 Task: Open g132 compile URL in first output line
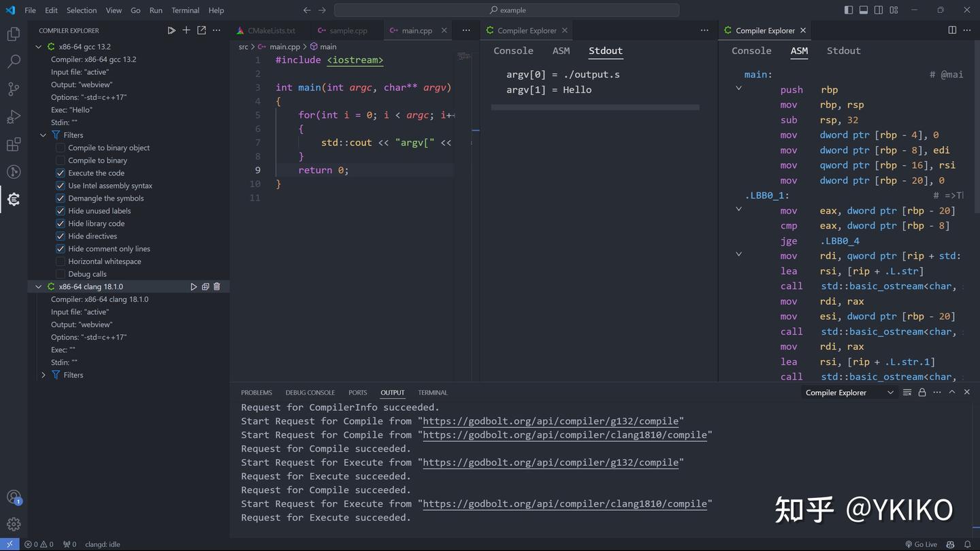(x=551, y=421)
